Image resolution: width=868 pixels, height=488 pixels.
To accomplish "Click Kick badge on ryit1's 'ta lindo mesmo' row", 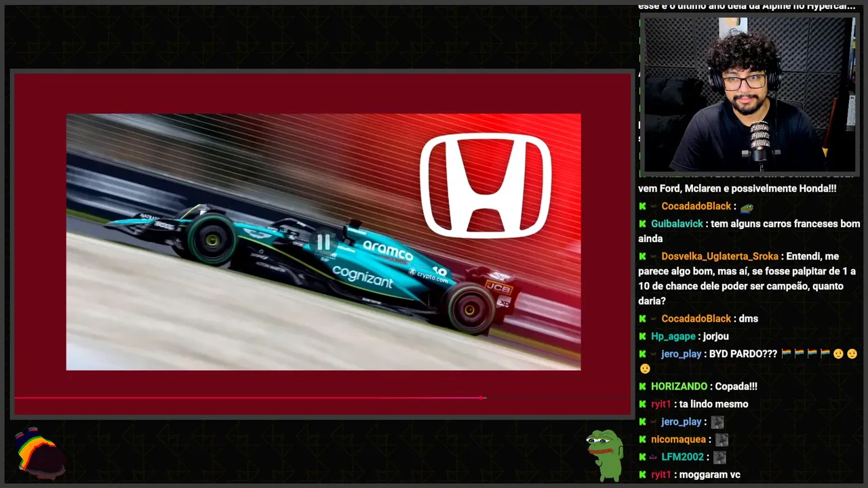I will coord(642,404).
